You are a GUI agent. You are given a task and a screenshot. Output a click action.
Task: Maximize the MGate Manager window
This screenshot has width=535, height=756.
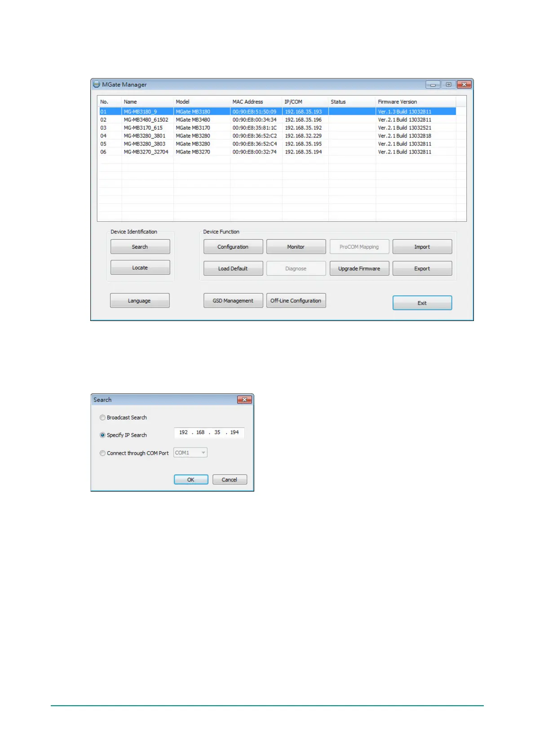click(x=448, y=84)
